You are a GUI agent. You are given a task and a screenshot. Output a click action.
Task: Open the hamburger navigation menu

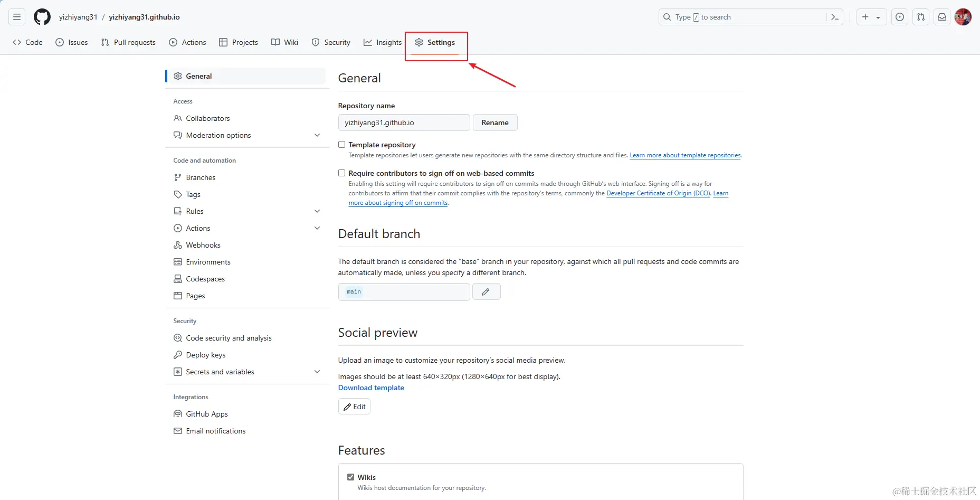[17, 17]
